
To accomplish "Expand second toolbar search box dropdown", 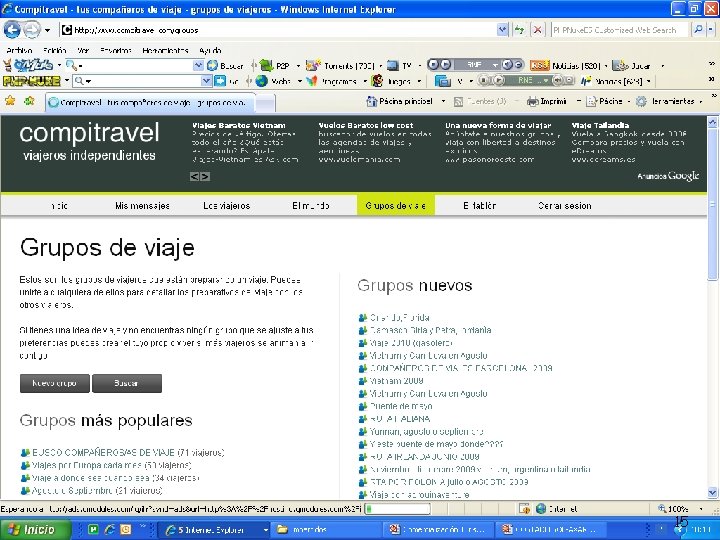I will [x=207, y=81].
